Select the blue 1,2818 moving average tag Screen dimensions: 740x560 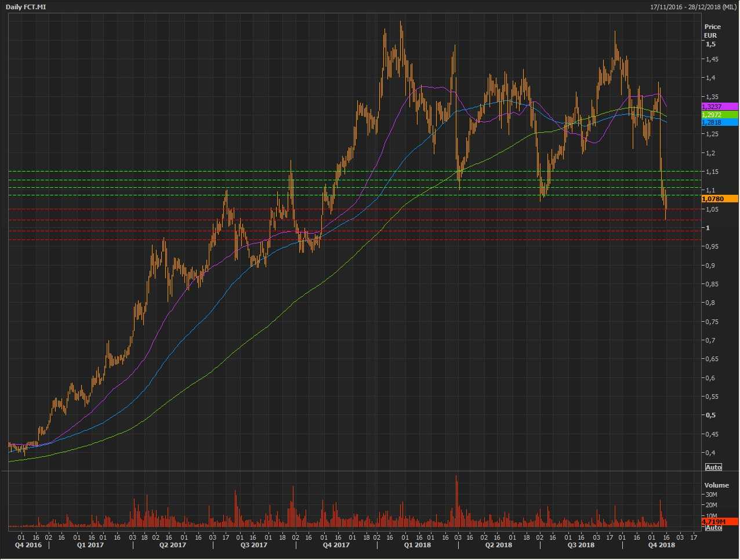click(719, 122)
